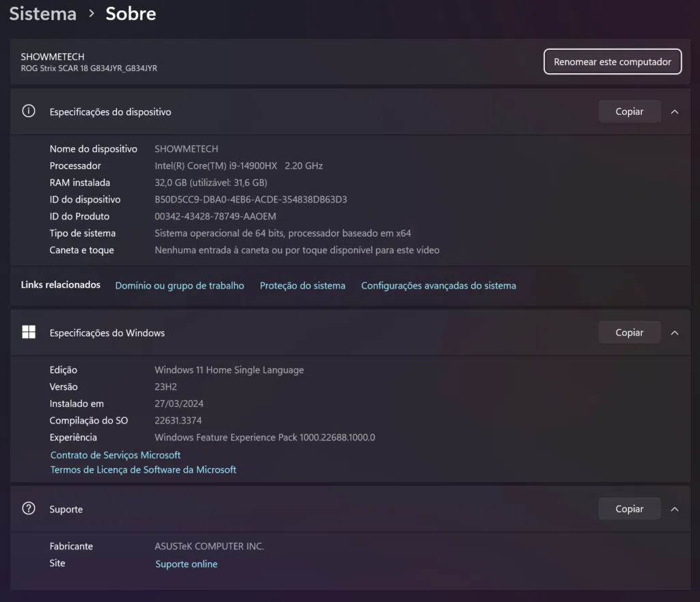Click the info icon beside Especificações do dispositivo
The width and height of the screenshot is (700, 602).
pos(28,112)
